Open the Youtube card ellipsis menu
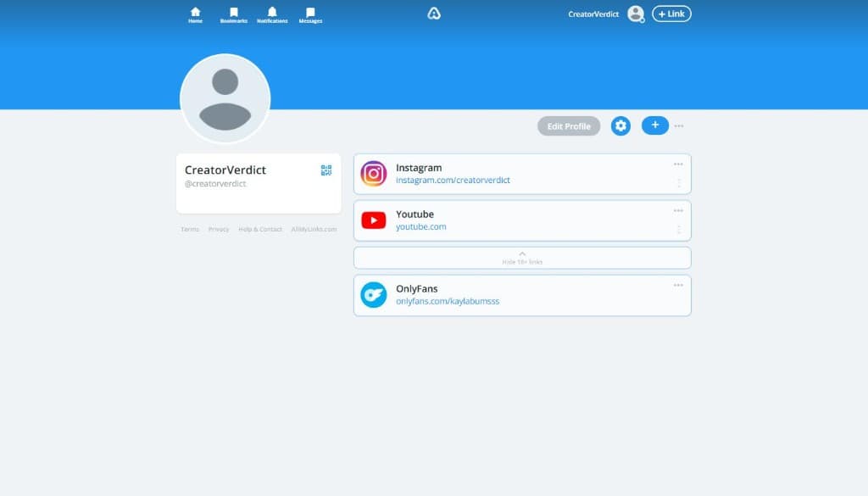 [678, 211]
